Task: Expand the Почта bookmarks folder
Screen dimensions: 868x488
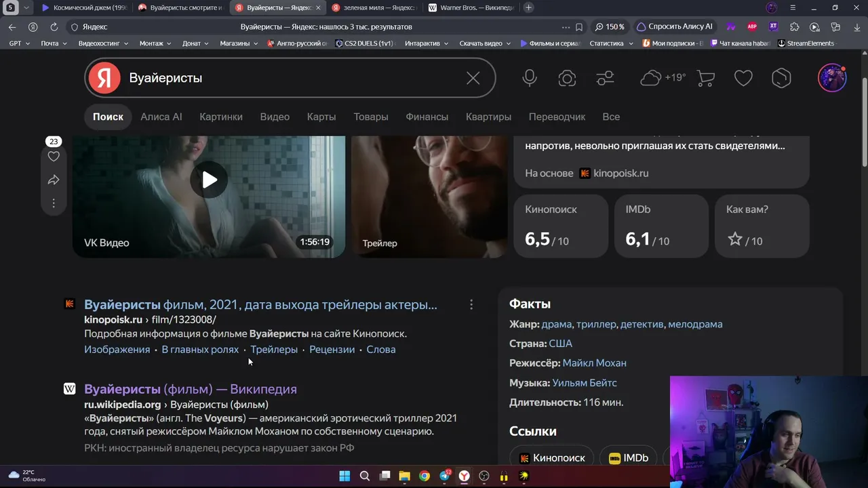Action: click(54, 43)
